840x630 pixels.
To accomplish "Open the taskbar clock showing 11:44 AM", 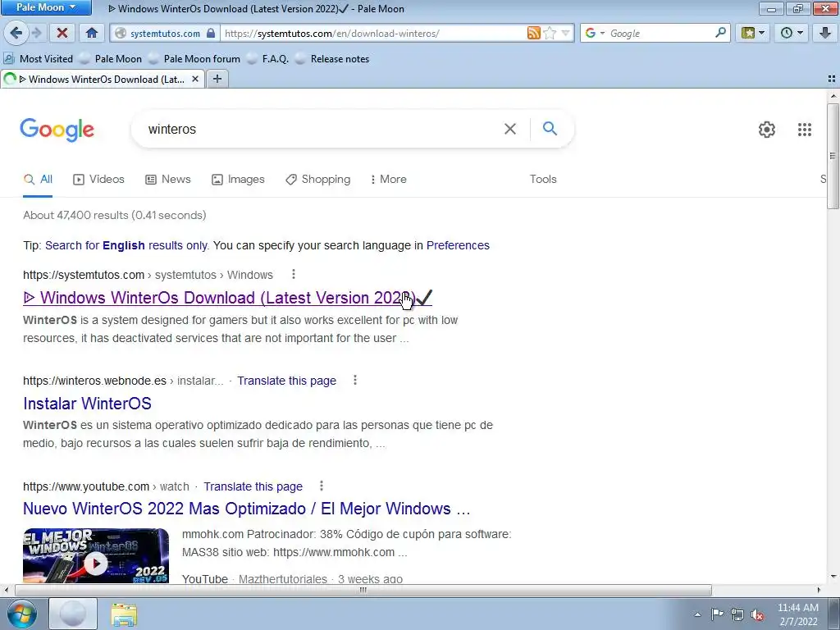I will tap(798, 614).
